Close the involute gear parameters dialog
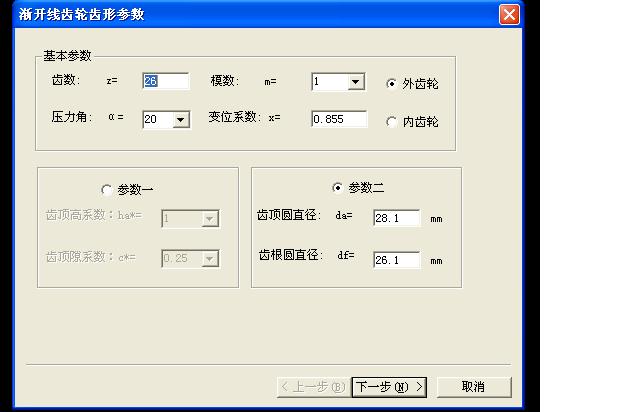640x412 pixels. [x=509, y=14]
